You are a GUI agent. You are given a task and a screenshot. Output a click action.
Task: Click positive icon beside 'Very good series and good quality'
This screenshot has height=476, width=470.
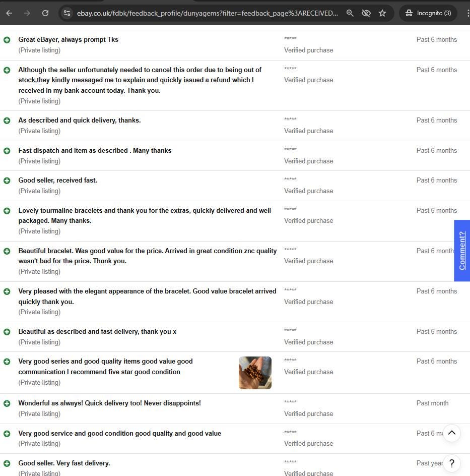(7, 362)
